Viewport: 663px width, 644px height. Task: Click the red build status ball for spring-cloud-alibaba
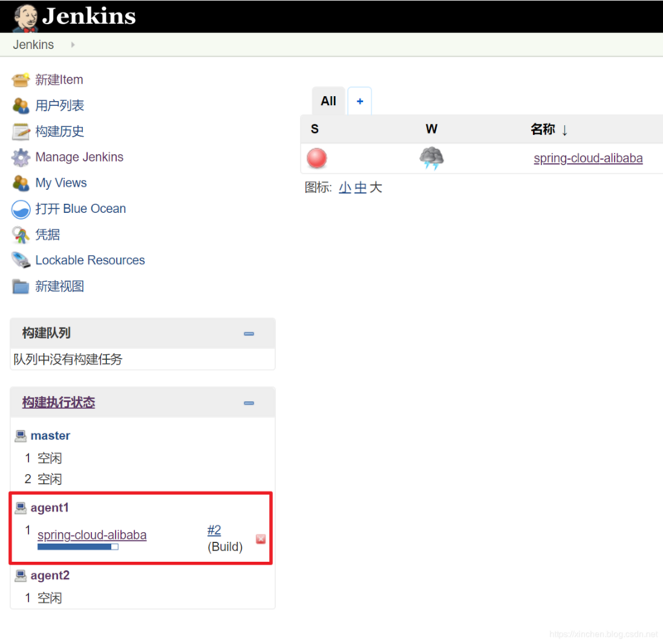(x=317, y=157)
